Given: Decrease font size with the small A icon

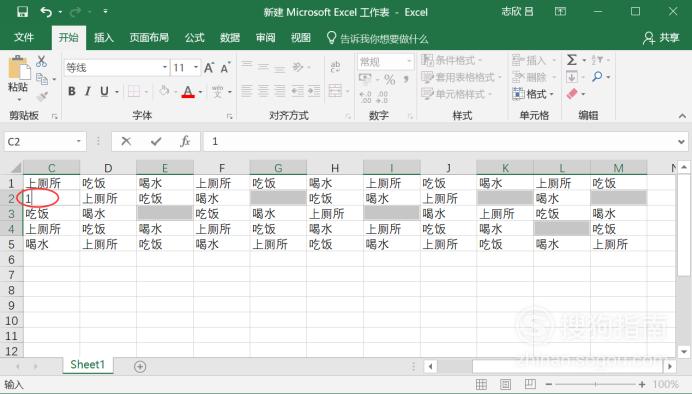Looking at the screenshot, I should coord(225,68).
